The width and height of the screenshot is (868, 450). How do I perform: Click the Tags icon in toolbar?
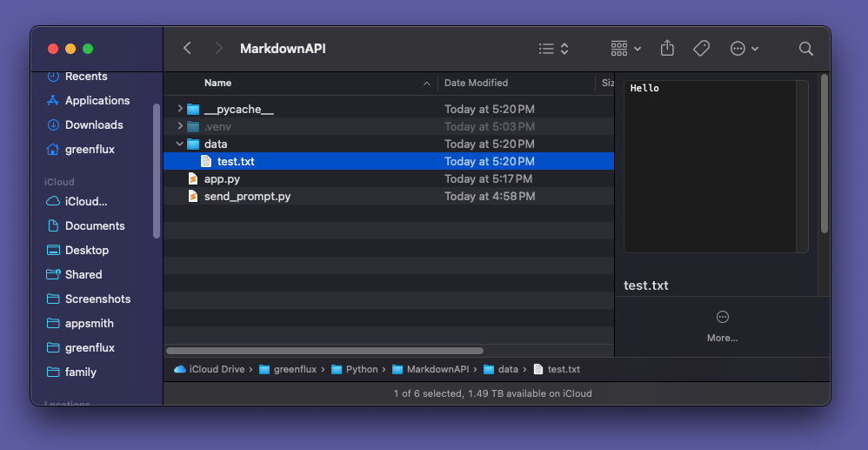click(x=701, y=49)
